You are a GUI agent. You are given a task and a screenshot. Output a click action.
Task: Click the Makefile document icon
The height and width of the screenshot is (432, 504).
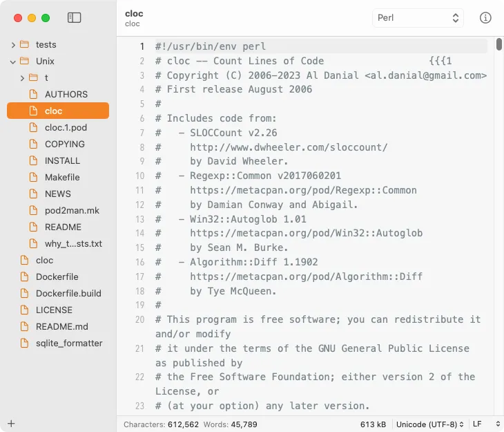(x=33, y=177)
